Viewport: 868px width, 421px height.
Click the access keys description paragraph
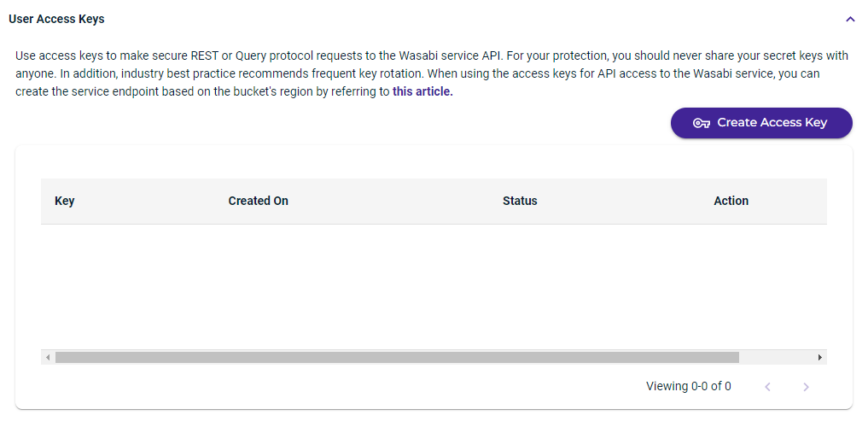[x=432, y=73]
